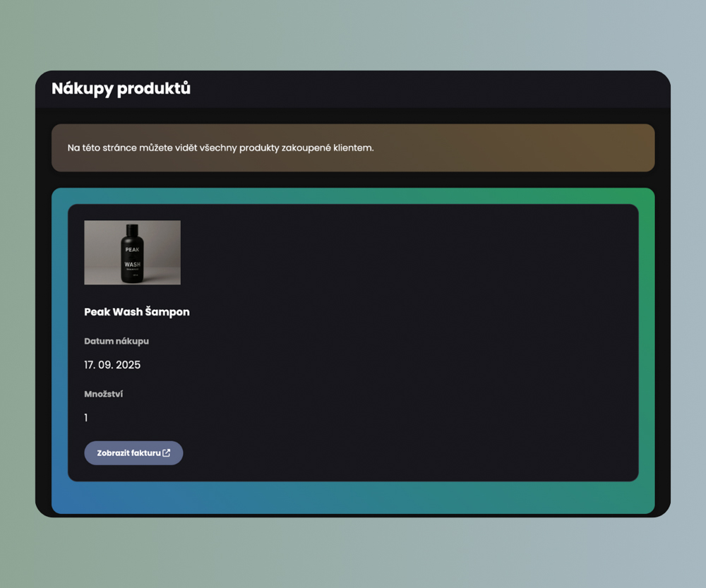The image size is (706, 588).
Task: Click the info text about zakoupené produkty
Action: pyautogui.click(x=220, y=148)
